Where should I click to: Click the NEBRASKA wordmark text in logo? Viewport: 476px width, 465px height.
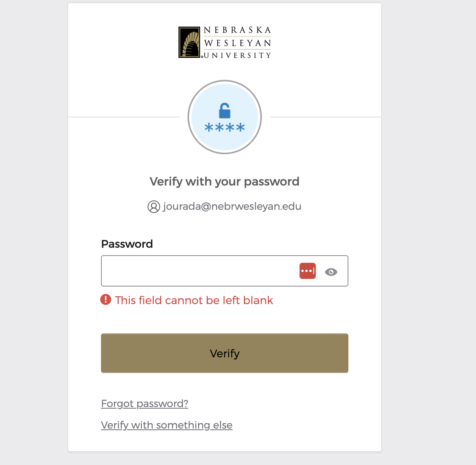[x=237, y=30]
